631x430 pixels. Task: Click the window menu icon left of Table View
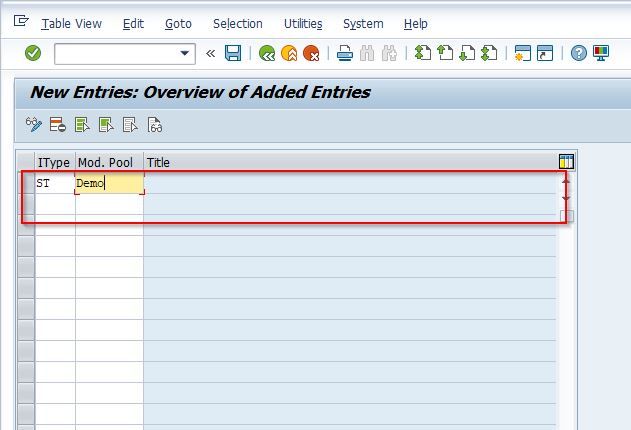[21, 20]
